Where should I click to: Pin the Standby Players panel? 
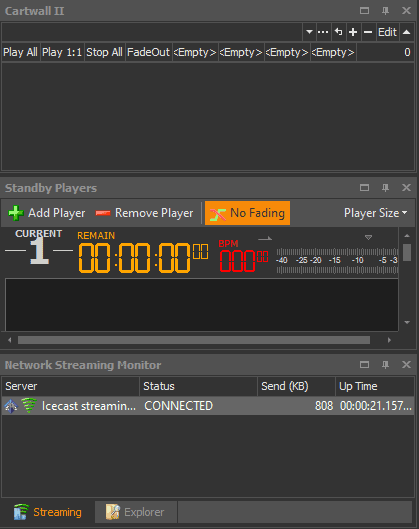[385, 188]
